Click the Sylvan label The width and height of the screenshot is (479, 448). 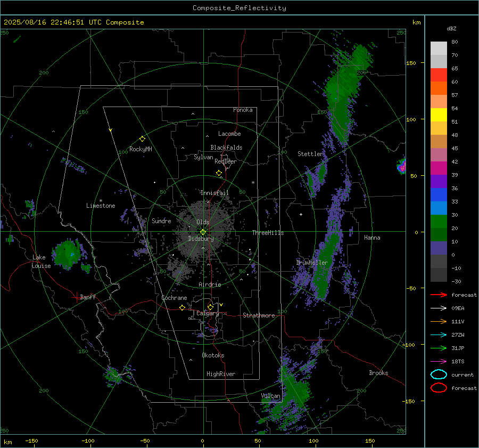(x=203, y=157)
